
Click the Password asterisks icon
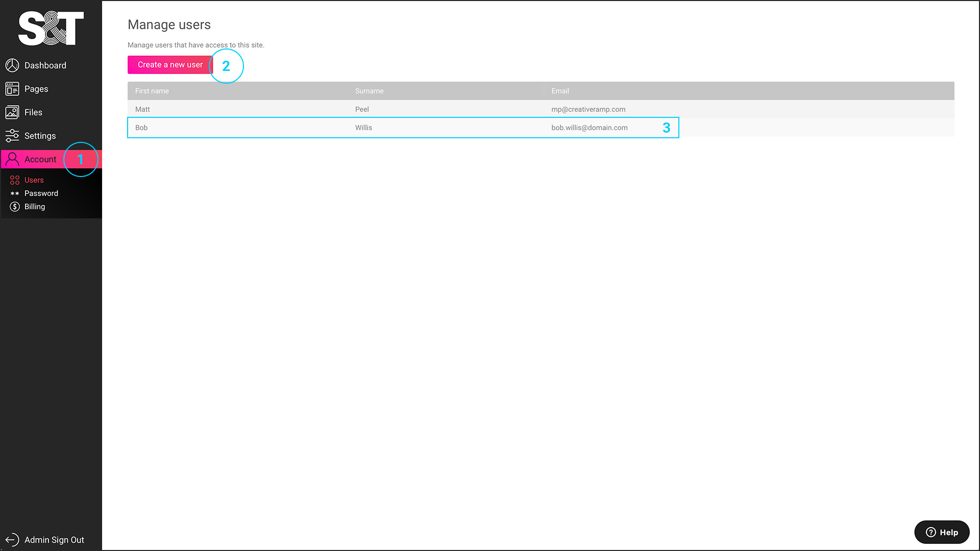15,193
